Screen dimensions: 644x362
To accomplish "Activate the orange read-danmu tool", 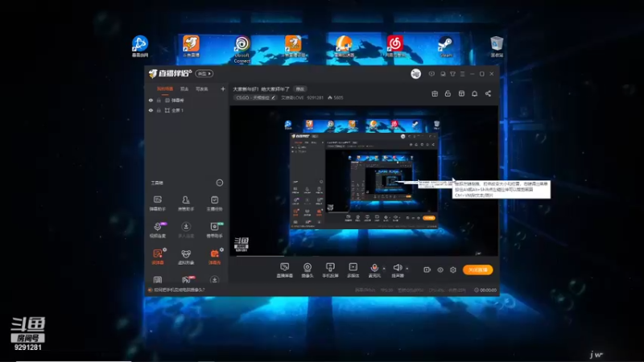I will tap(157, 257).
